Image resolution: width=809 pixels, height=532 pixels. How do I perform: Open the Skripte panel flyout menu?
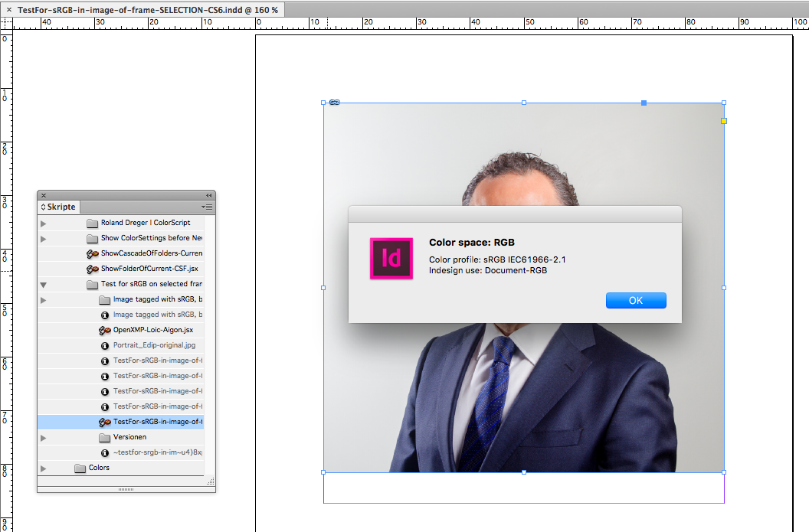207,207
